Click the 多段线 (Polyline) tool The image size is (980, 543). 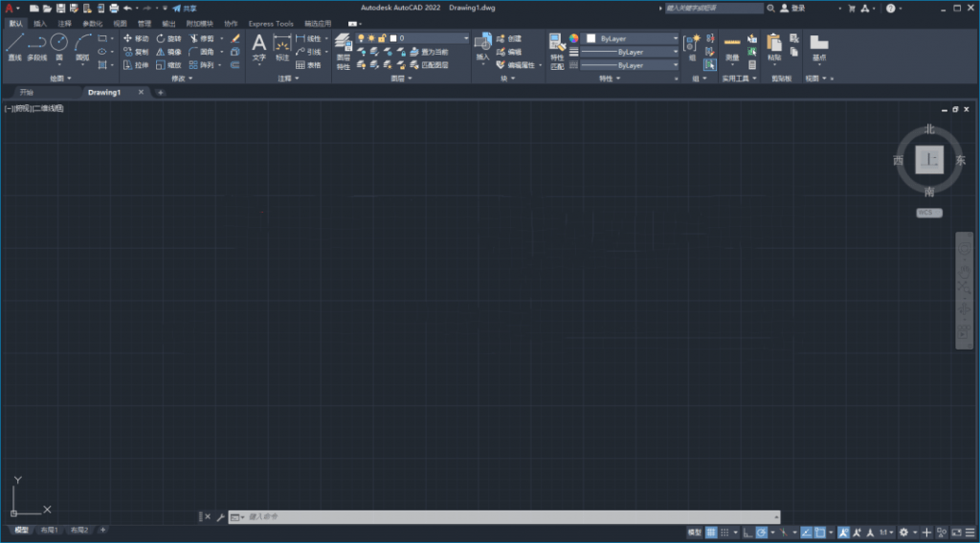point(36,46)
